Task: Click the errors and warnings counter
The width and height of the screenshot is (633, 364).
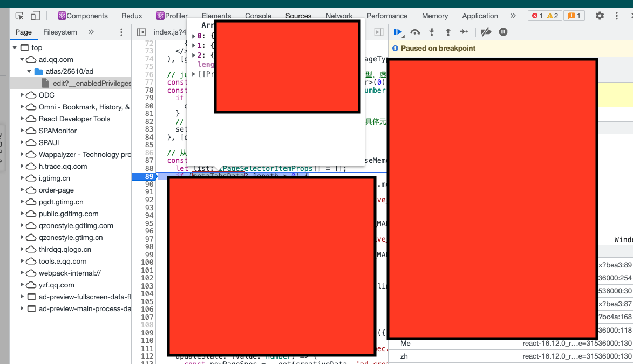Action: coord(546,16)
